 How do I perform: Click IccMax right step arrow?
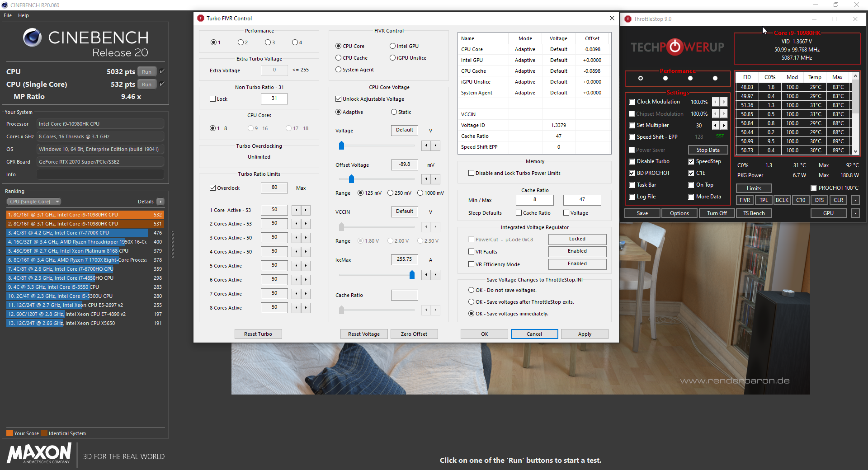(x=436, y=275)
